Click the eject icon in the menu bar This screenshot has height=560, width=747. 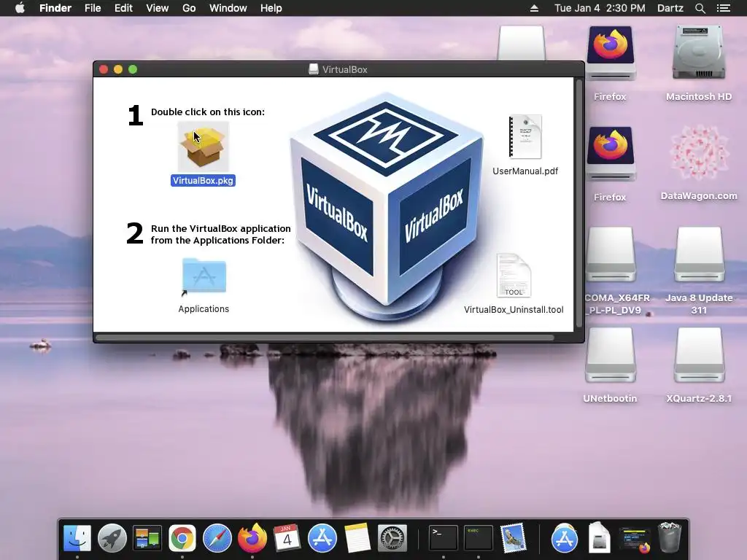(534, 8)
